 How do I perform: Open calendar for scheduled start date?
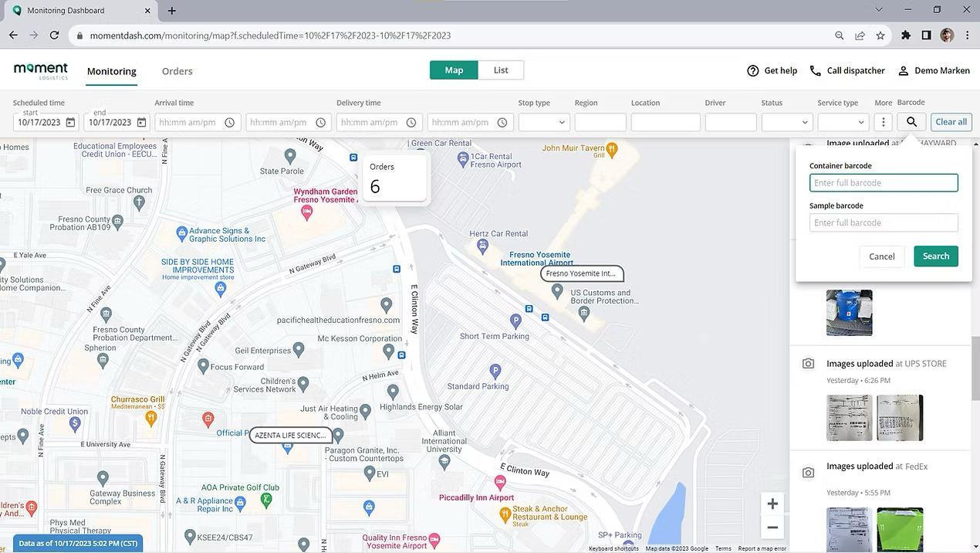coord(71,122)
